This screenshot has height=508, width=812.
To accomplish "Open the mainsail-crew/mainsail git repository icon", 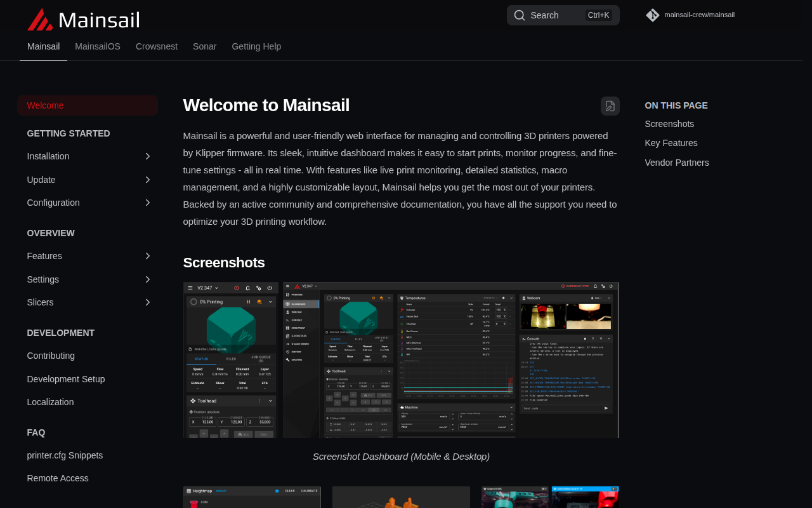I will coord(653,15).
